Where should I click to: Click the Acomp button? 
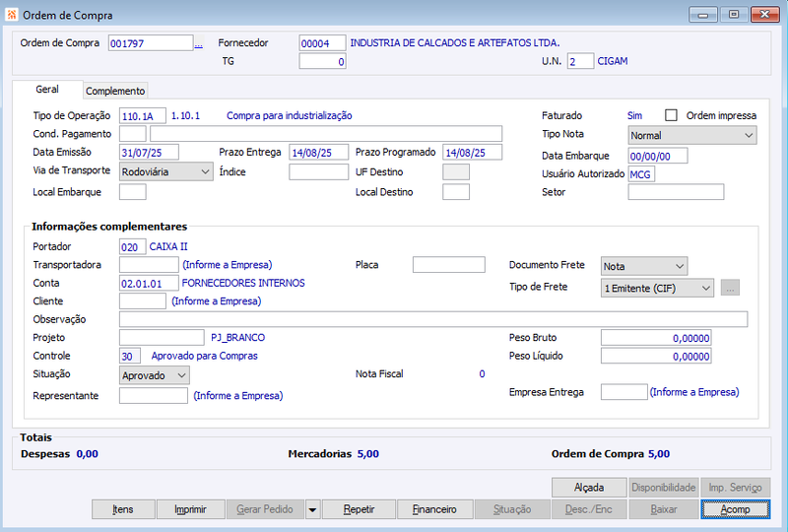[x=735, y=509]
